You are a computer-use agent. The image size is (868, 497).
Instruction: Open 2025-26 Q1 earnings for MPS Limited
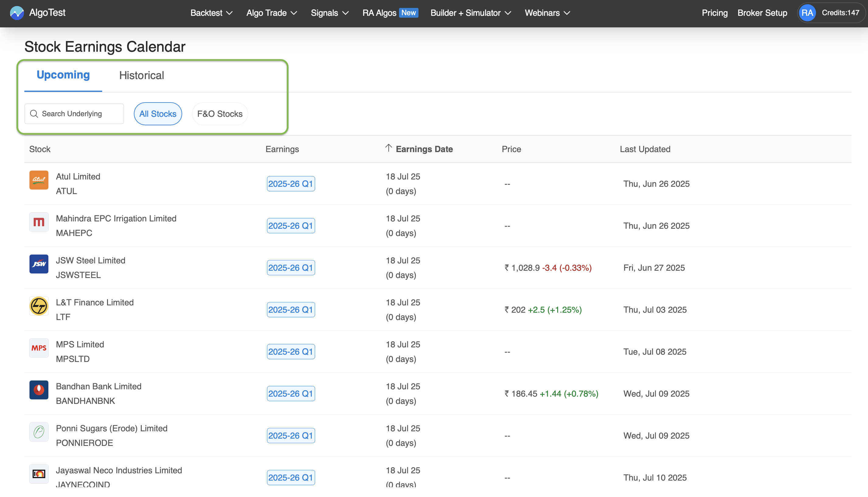tap(290, 352)
